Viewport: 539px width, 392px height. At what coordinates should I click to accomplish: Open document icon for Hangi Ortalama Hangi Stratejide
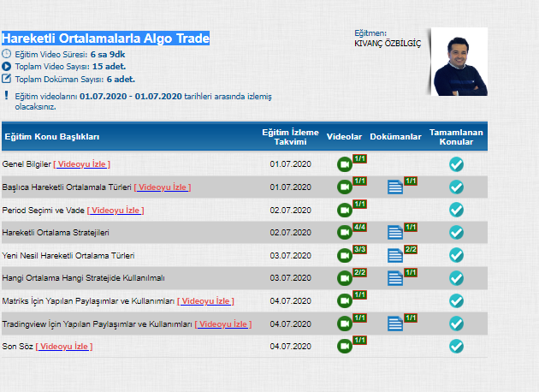395,278
